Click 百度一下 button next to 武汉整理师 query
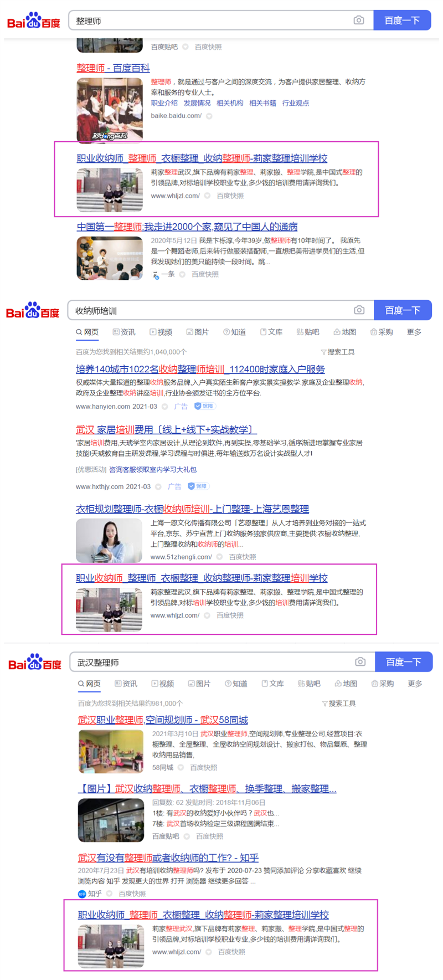 [404, 661]
